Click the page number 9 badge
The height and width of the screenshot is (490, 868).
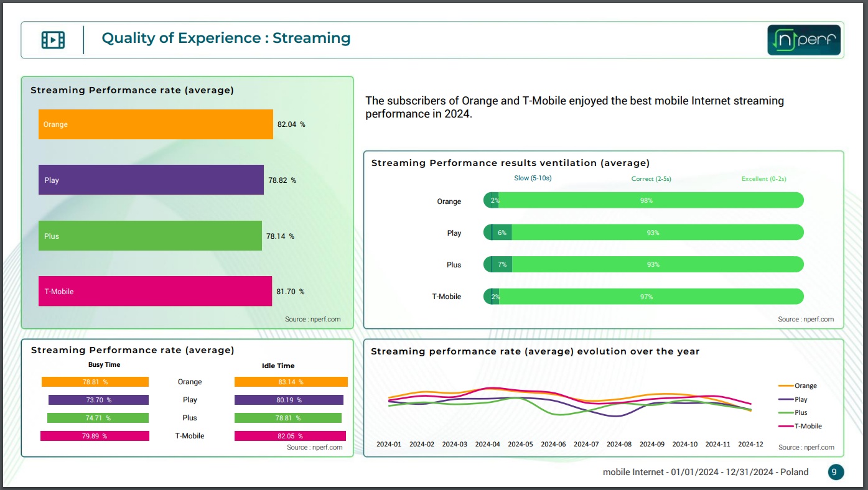(x=836, y=472)
